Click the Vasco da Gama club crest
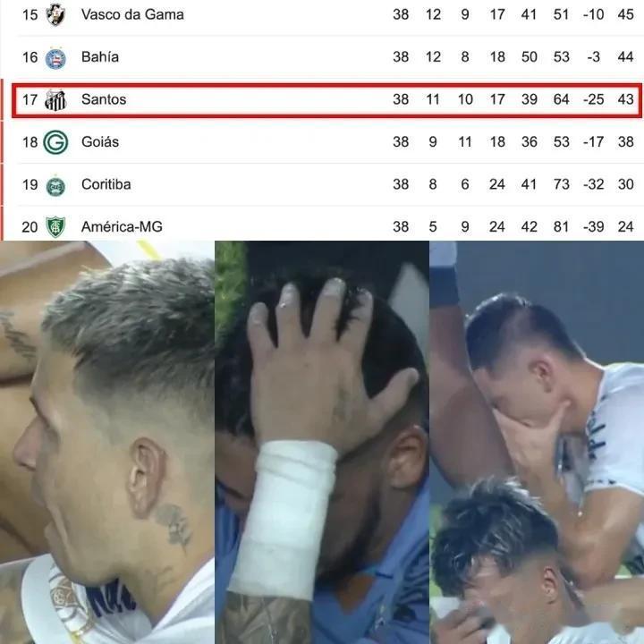Viewport: 644px width, 644px height. [55, 14]
